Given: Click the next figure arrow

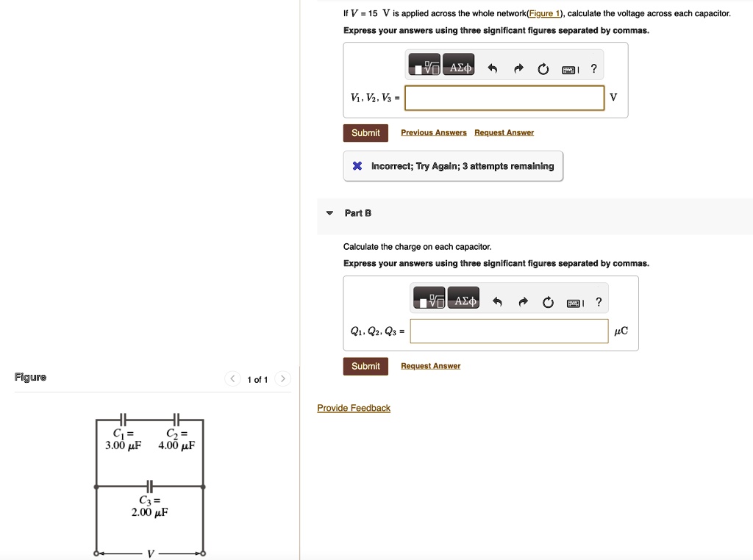Looking at the screenshot, I should click(282, 378).
